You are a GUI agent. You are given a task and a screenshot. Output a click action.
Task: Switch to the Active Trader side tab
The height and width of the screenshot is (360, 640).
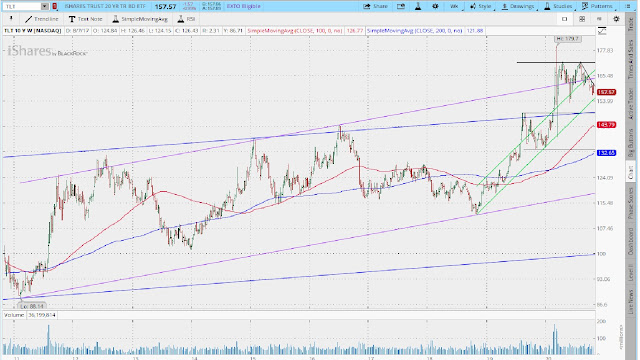click(x=631, y=103)
